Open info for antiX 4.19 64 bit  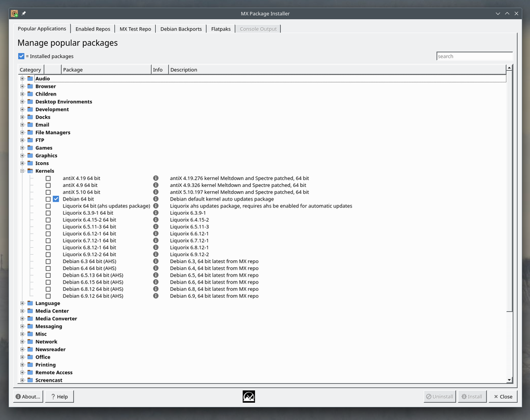point(155,178)
